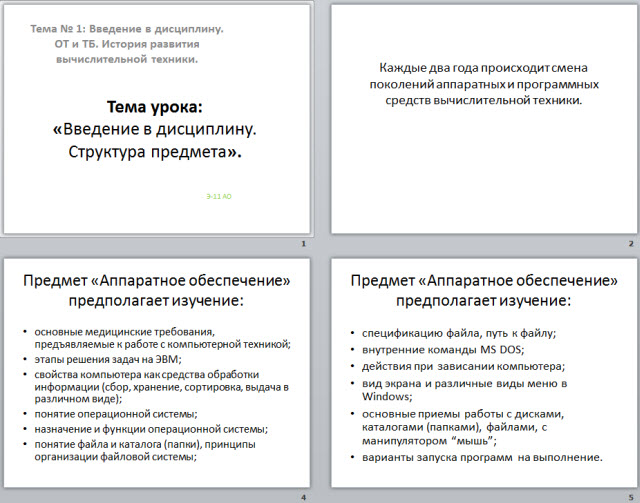Click the line 'Структура предмета».'

pyautogui.click(x=155, y=152)
